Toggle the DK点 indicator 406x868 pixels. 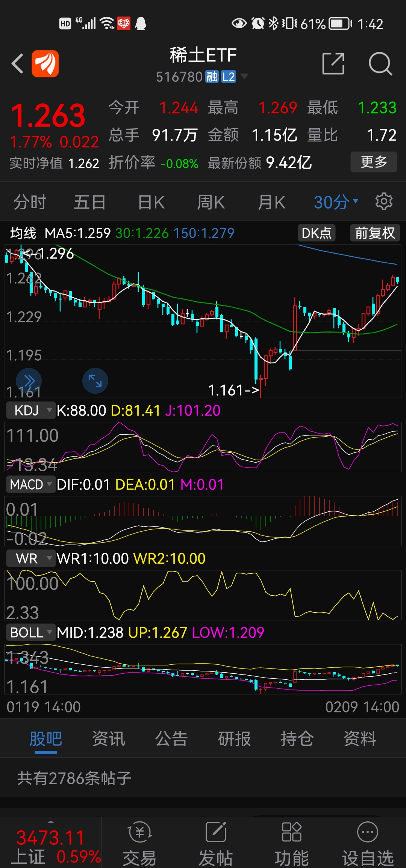317,233
